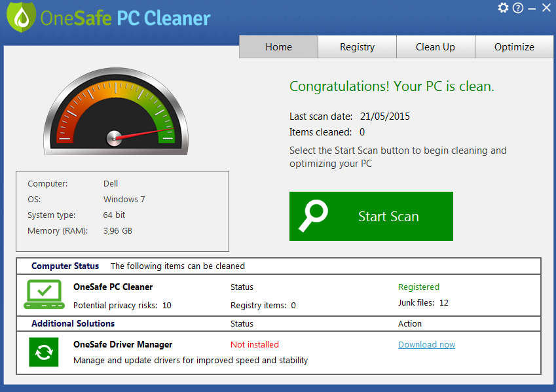Screen dimensions: 556x392
Task: Start the scan with the green button
Action: [371, 216]
